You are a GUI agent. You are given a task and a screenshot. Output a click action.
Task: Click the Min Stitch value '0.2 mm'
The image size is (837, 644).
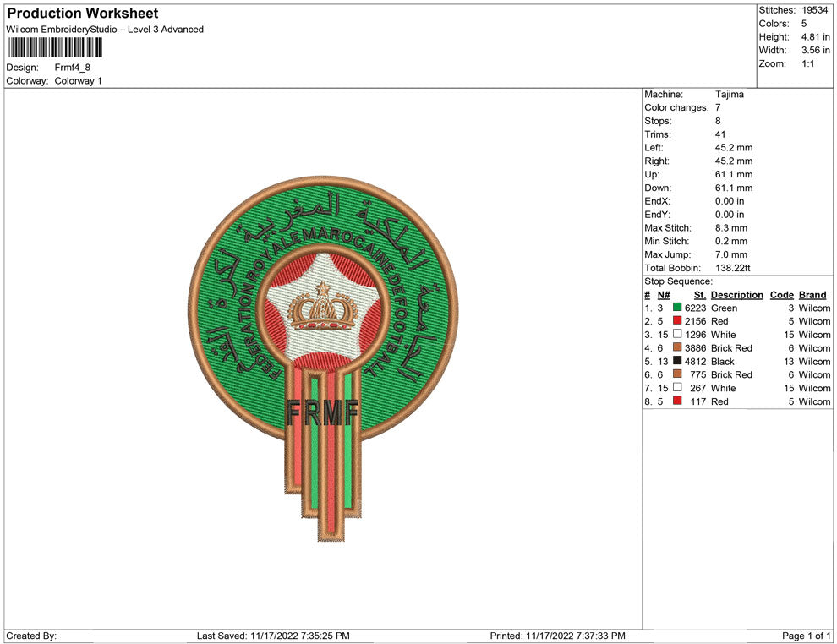(x=731, y=241)
